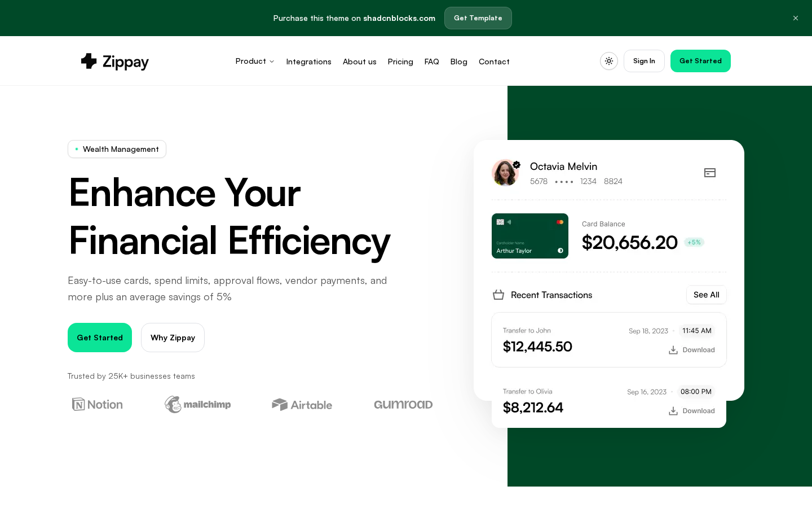Toggle the light/dark theme sun icon
812x508 pixels.
(609, 61)
